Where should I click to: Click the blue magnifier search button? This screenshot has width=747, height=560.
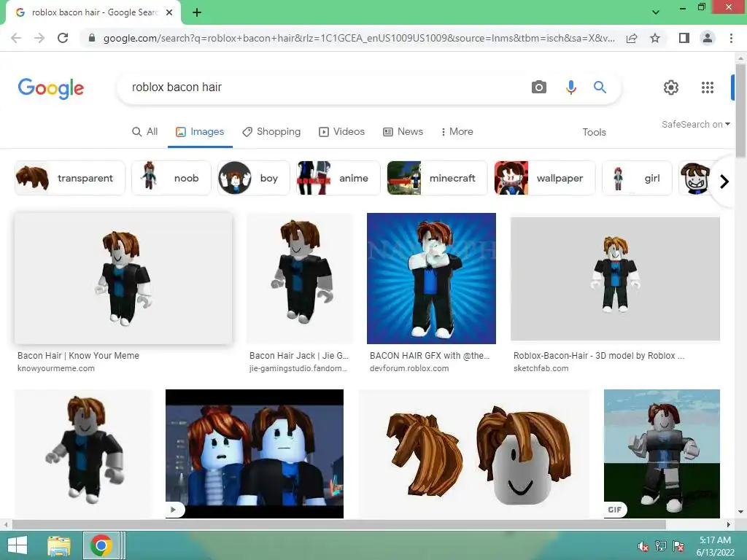point(600,87)
